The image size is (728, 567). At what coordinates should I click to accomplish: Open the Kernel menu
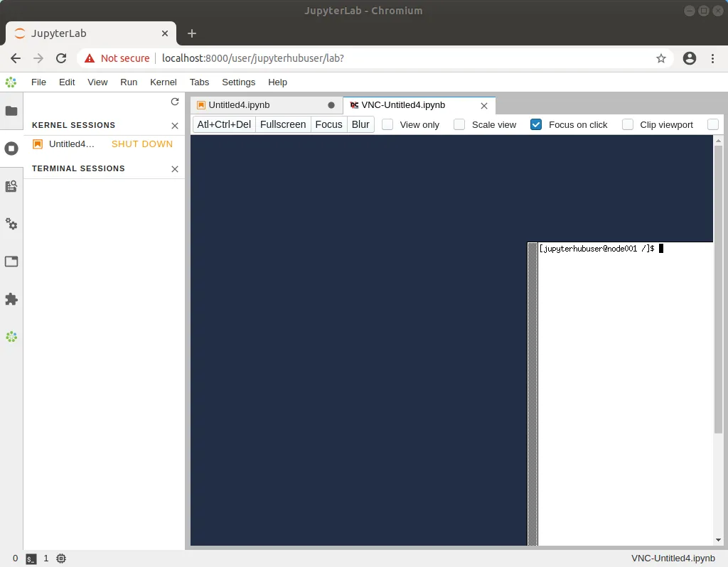[x=163, y=82]
